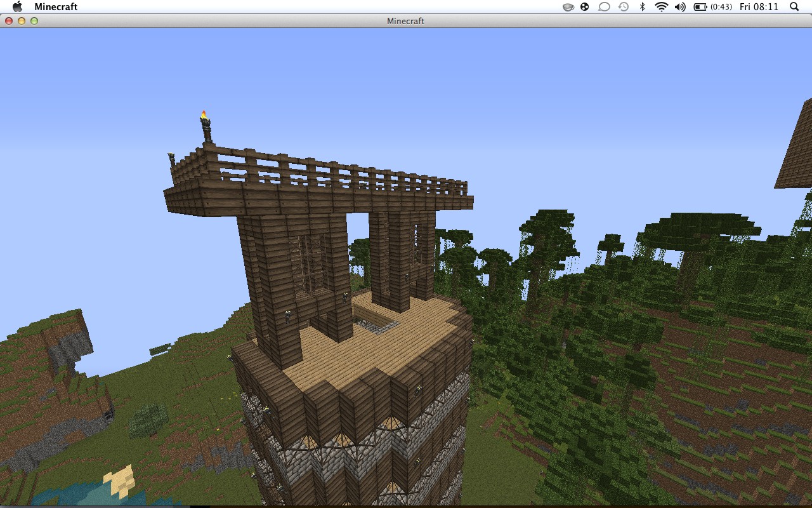Screen dimensions: 812x508
Task: Open Spotlight search in the menu bar
Action: [x=794, y=7]
